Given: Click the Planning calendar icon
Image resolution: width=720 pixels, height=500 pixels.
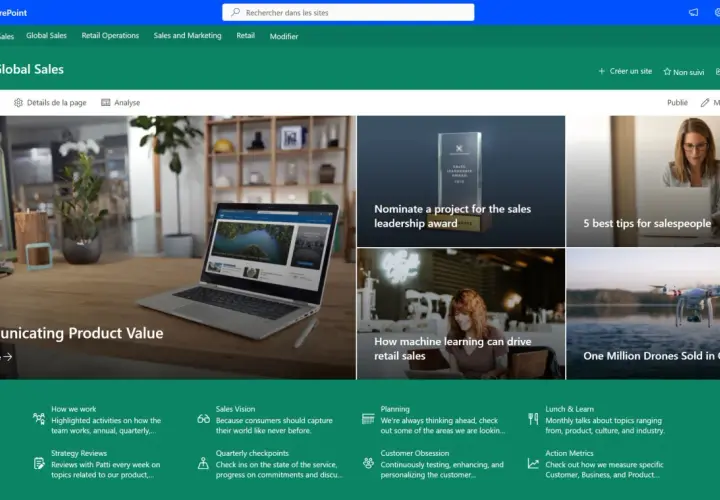Looking at the screenshot, I should click(x=368, y=419).
